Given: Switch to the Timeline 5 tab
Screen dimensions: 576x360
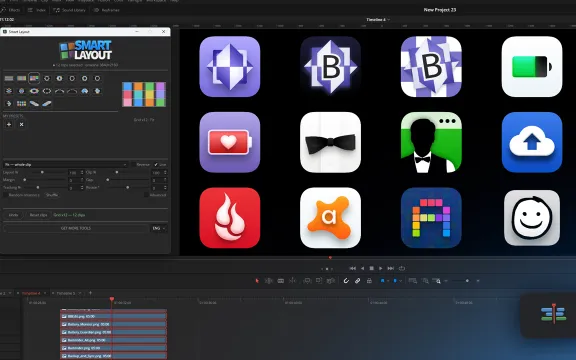Looking at the screenshot, I should [x=66, y=293].
